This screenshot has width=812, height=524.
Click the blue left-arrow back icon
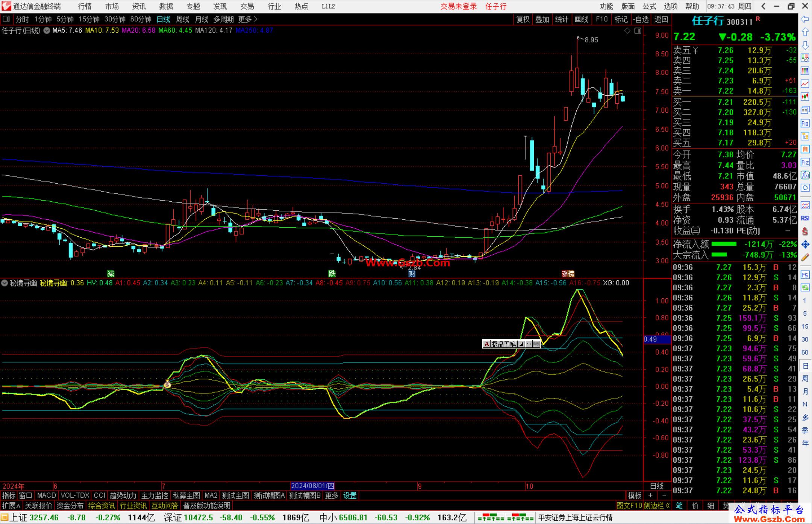coord(805,19)
